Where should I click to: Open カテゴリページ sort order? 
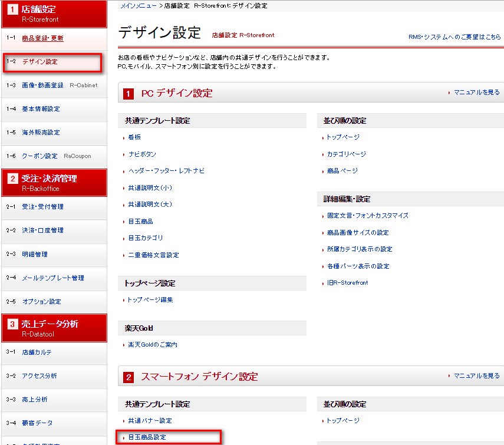pyautogui.click(x=347, y=154)
